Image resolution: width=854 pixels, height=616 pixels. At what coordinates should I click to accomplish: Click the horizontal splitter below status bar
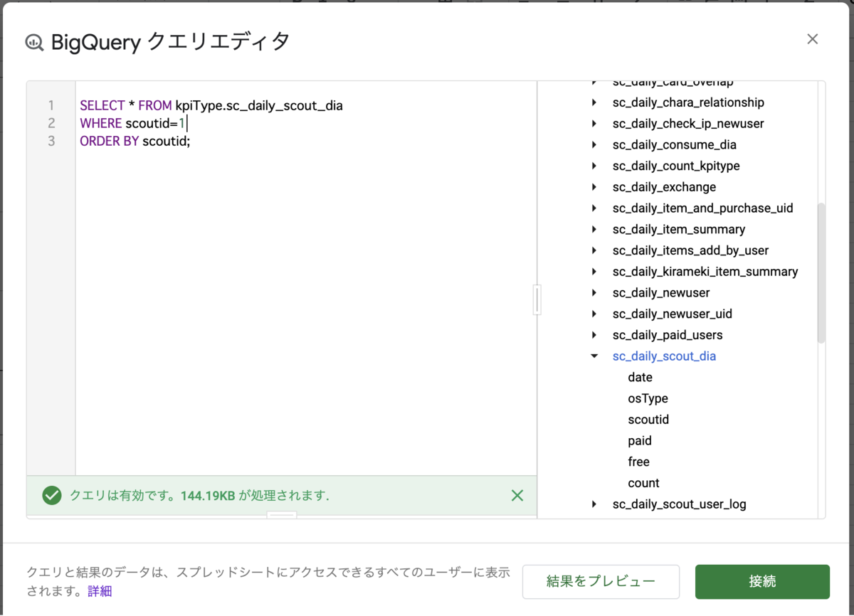pyautogui.click(x=281, y=514)
